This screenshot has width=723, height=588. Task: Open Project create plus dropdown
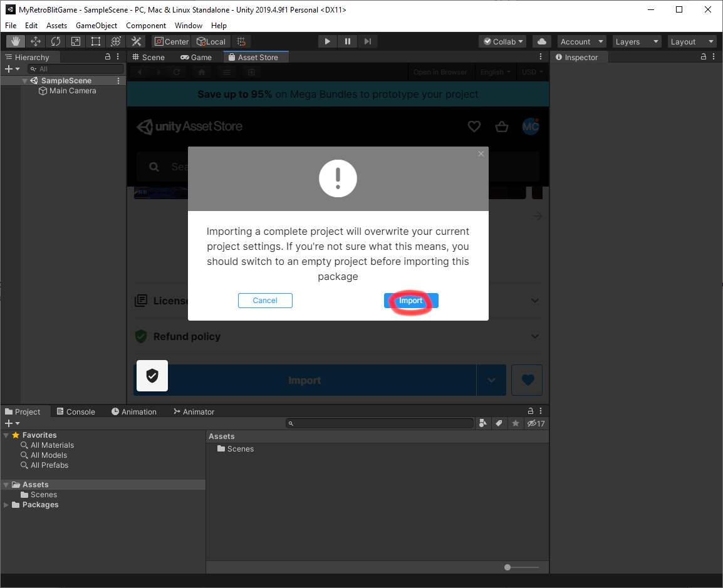pyautogui.click(x=12, y=423)
